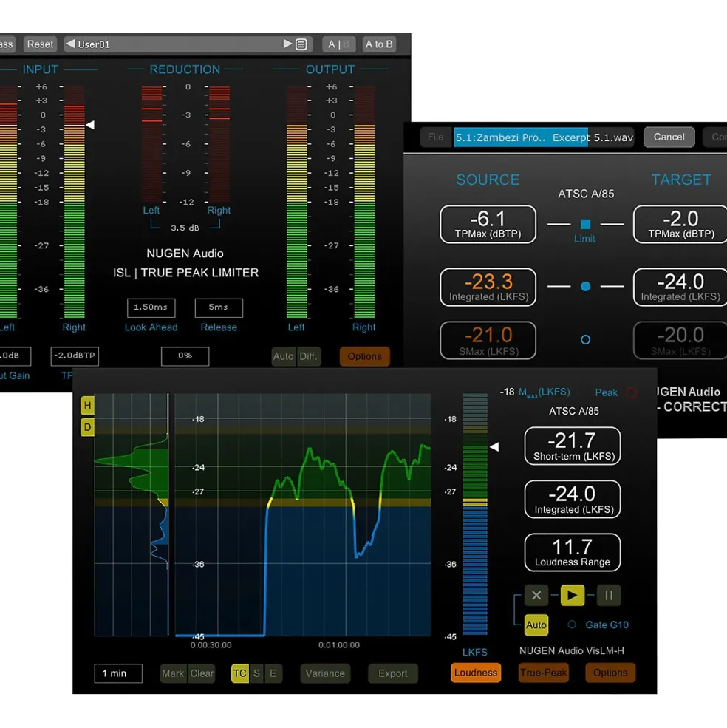Screen dimensions: 727x728
Task: Click the input threshold triangle marker
Action: [x=90, y=125]
